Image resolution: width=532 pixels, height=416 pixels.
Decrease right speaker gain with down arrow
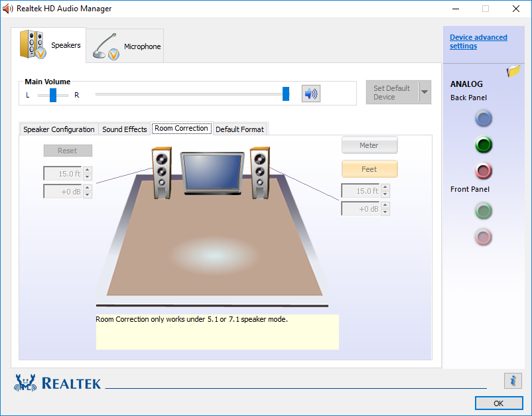pos(385,212)
